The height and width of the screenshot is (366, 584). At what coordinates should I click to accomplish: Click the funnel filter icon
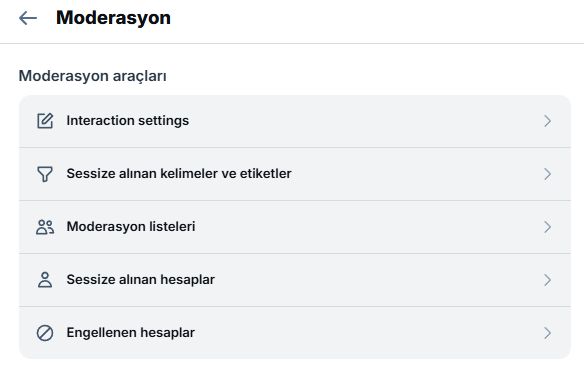pyautogui.click(x=45, y=174)
